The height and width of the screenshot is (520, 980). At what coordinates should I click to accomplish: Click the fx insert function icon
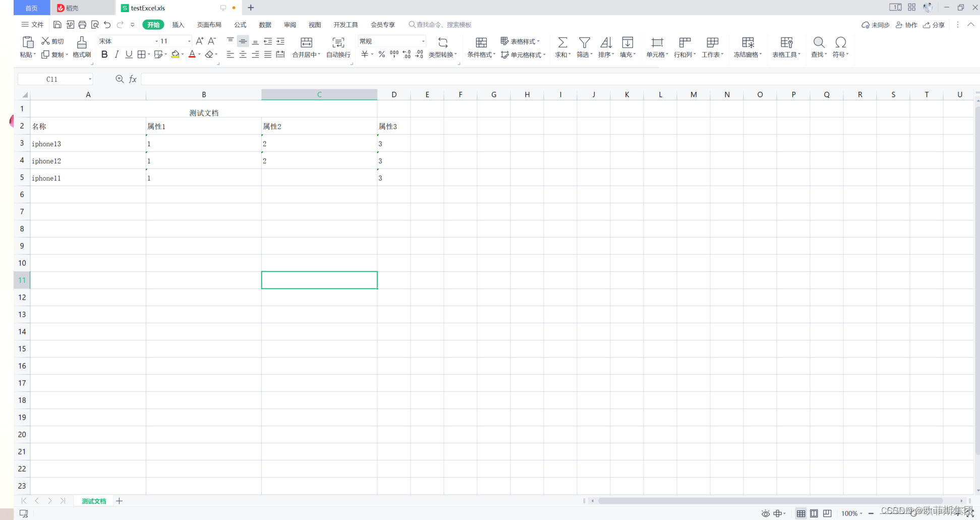(x=133, y=79)
